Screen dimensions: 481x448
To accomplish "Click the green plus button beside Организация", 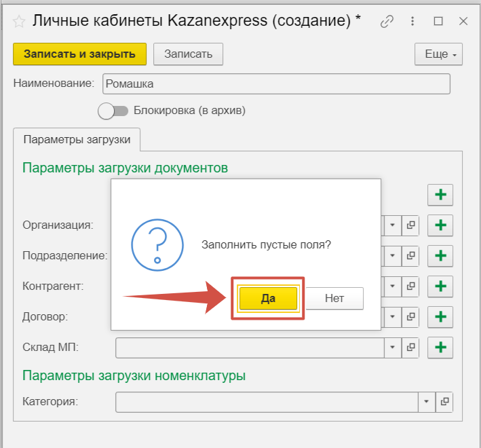I will 440,225.
